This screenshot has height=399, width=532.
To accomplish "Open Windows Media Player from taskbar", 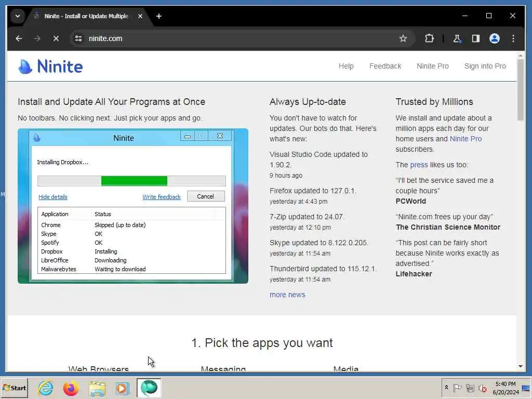I will point(122,388).
